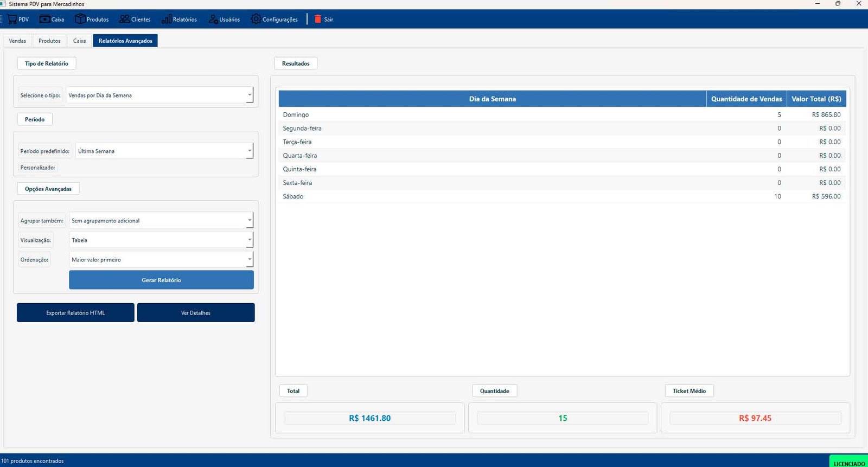868x467 pixels.
Task: Click the 101 produtos encontrados status text
Action: point(33,460)
